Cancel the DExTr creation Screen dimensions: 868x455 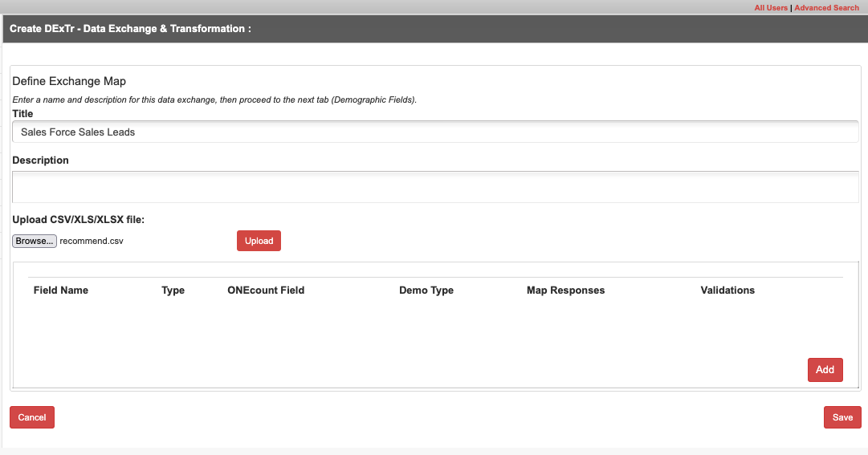click(32, 417)
